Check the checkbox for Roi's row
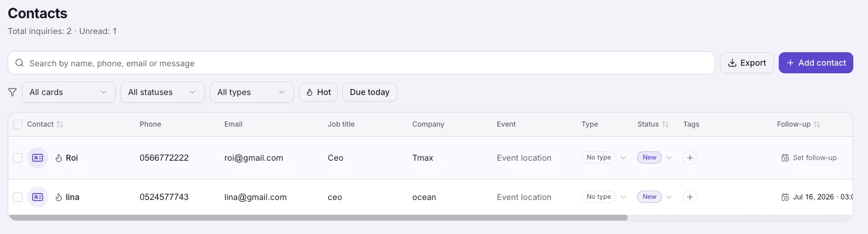The width and height of the screenshot is (868, 234). coord(18,158)
